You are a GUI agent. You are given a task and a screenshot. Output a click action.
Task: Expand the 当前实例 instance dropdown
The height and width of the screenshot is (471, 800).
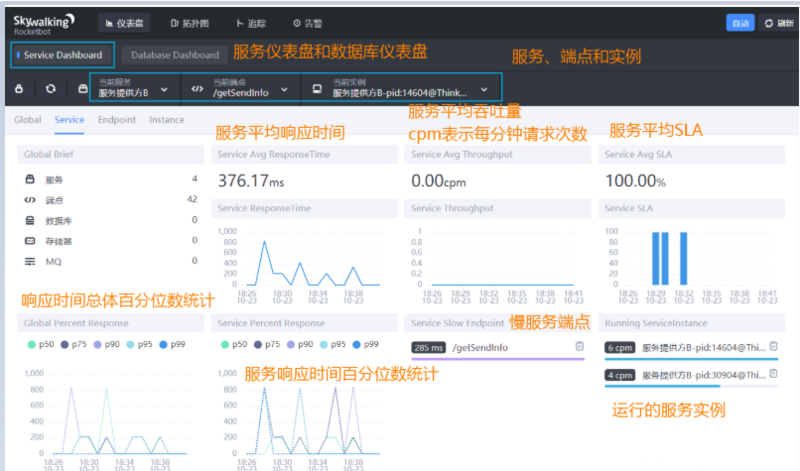tap(484, 89)
